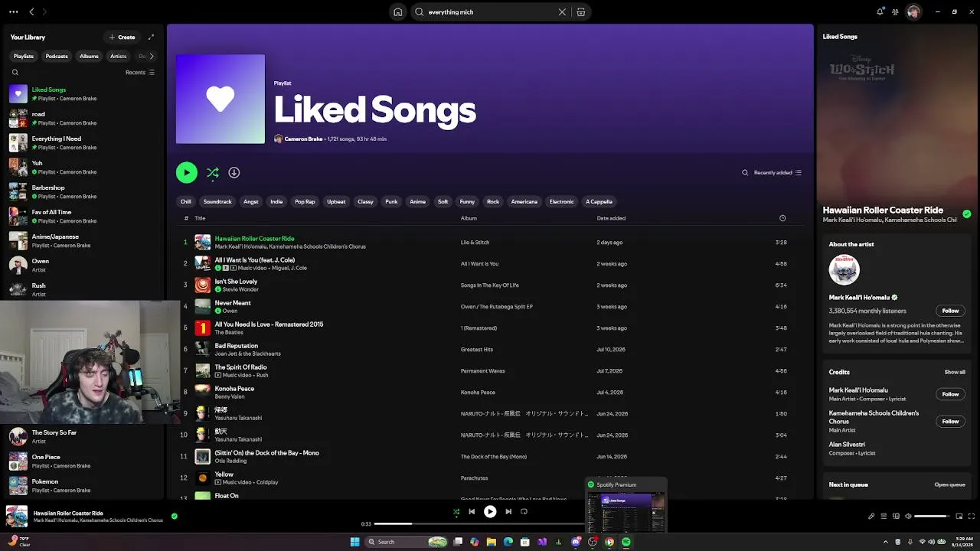
Task: Open Microsoft Edge from the taskbar
Action: click(x=508, y=542)
